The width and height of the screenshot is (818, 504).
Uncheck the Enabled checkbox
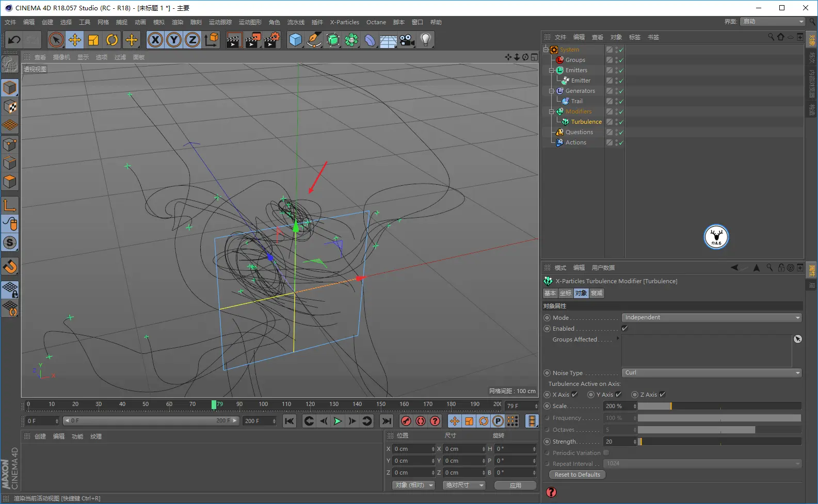pyautogui.click(x=624, y=329)
